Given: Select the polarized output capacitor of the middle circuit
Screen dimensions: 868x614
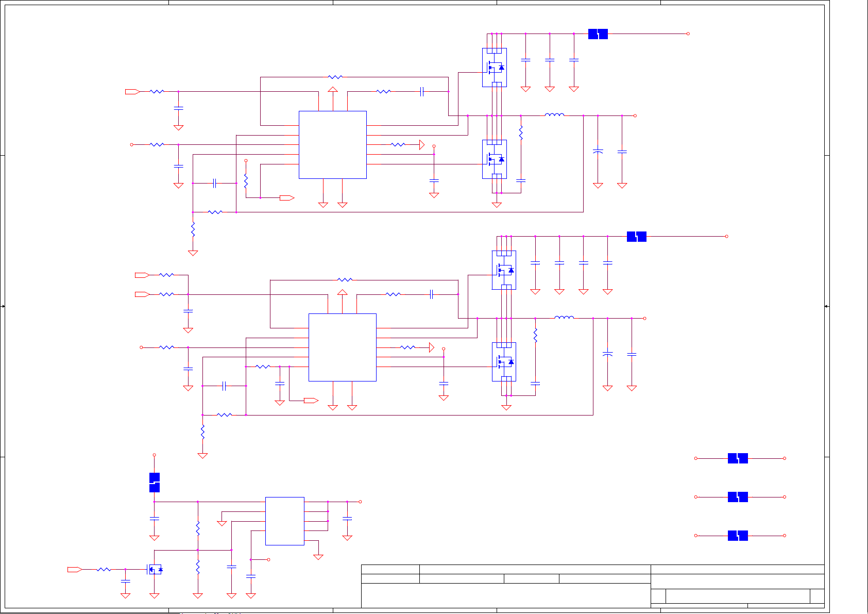Looking at the screenshot, I should click(608, 355).
